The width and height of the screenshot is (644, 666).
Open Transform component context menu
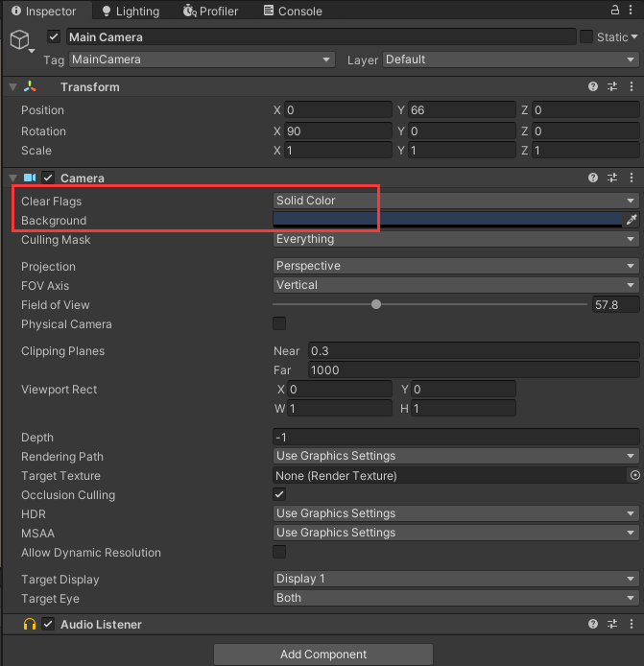[632, 86]
